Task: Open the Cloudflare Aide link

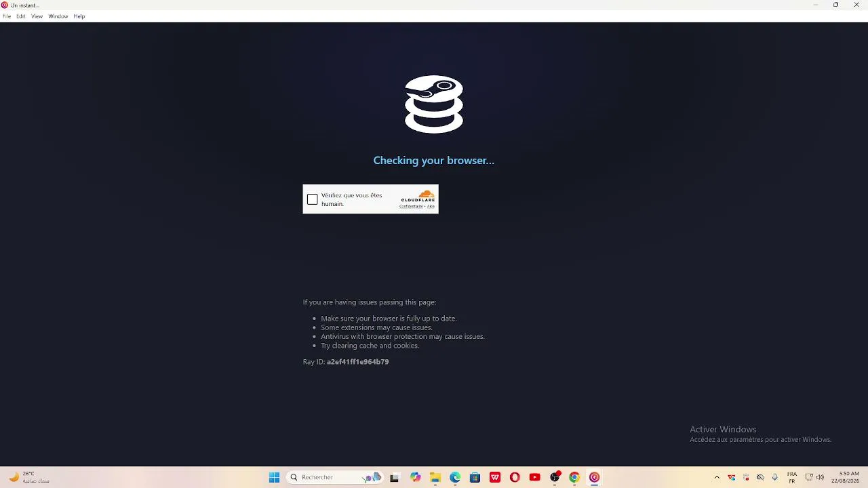Action: pyautogui.click(x=431, y=206)
